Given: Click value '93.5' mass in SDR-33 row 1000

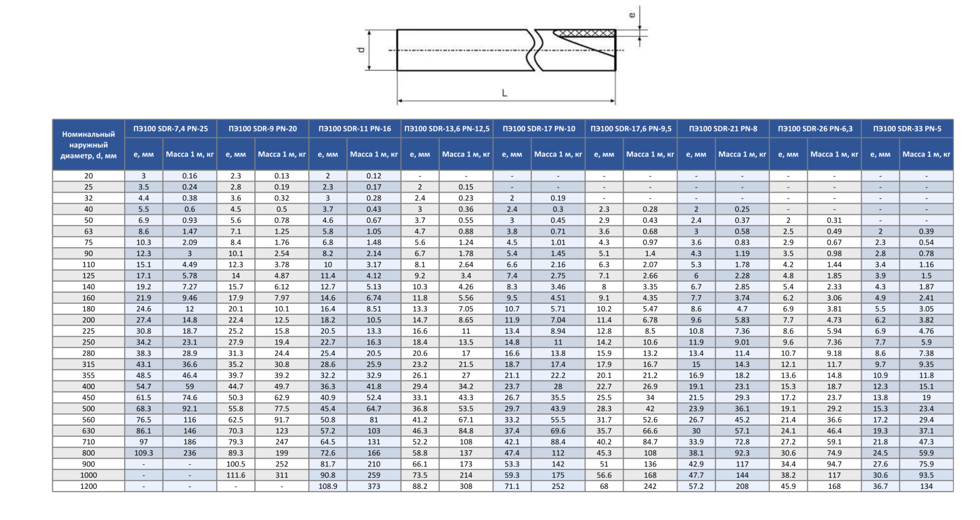Looking at the screenshot, I should click(x=926, y=475).
